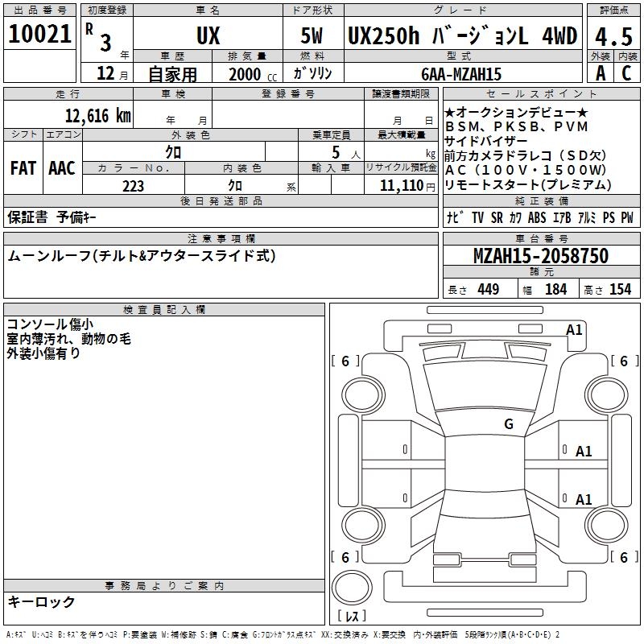Click spare tire circle above レス

pos(352,587)
